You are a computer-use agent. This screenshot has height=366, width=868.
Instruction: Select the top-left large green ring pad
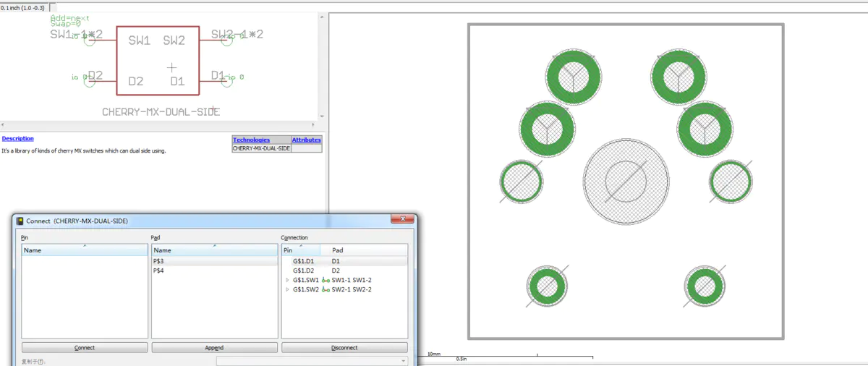click(574, 77)
